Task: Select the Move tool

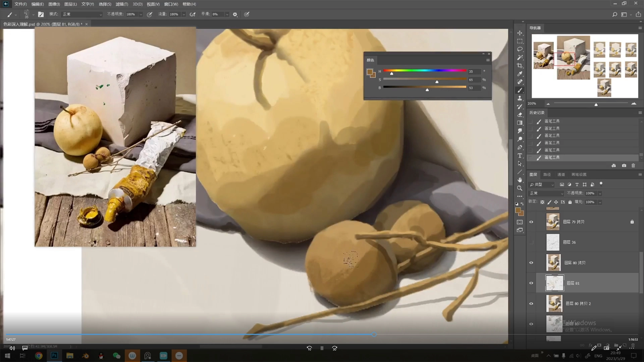Action: [x=520, y=33]
